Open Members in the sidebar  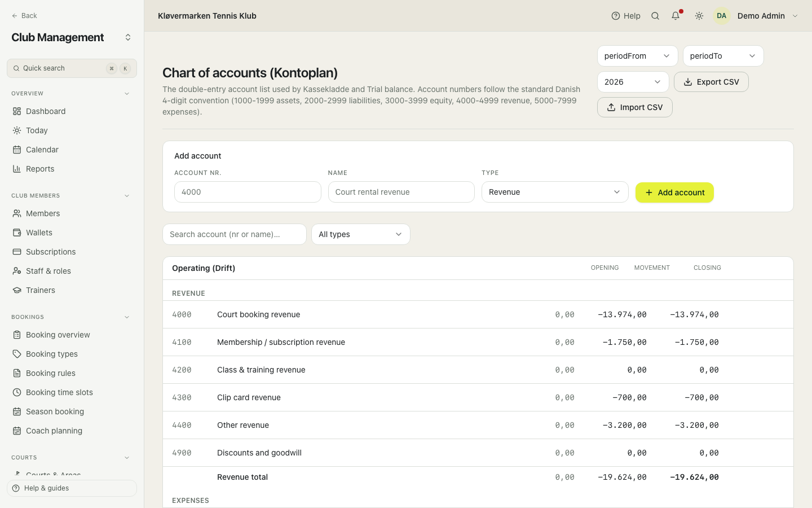[x=72, y=213]
